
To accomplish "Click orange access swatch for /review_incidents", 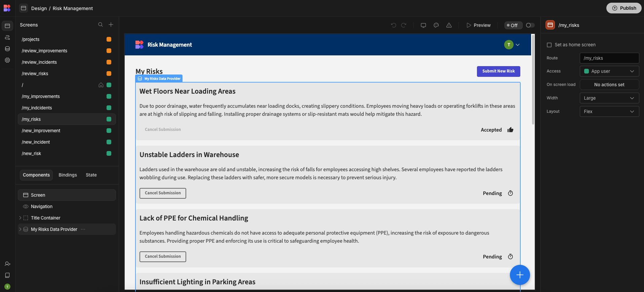I will 109,62.
